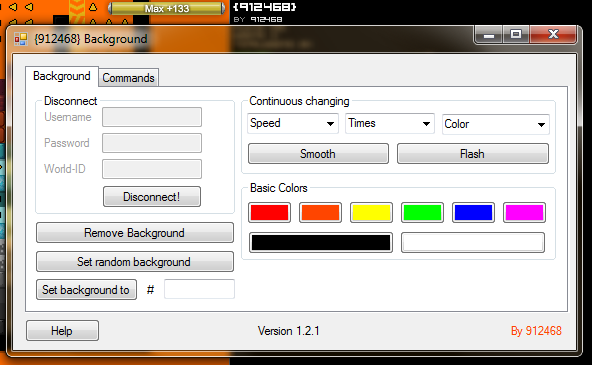
Task: Switch to the Commands tab
Action: coord(128,78)
